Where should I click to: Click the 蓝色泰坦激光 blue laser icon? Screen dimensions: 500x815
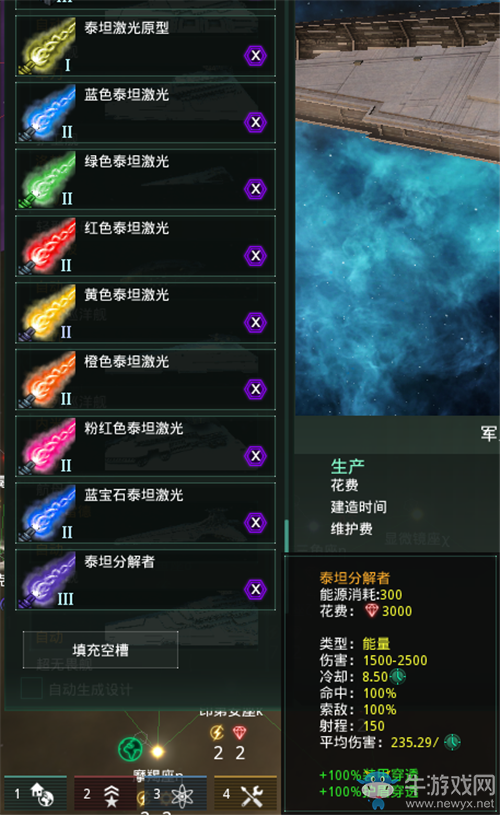click(47, 113)
